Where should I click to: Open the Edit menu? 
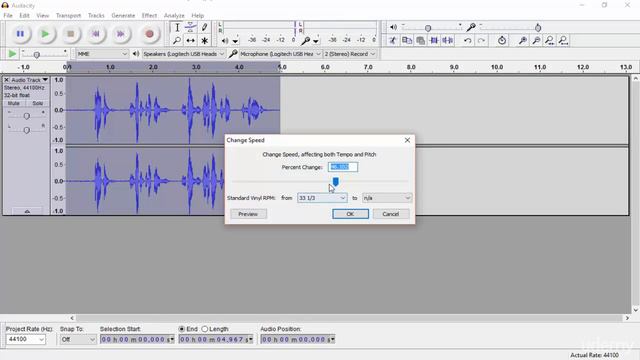(x=24, y=16)
